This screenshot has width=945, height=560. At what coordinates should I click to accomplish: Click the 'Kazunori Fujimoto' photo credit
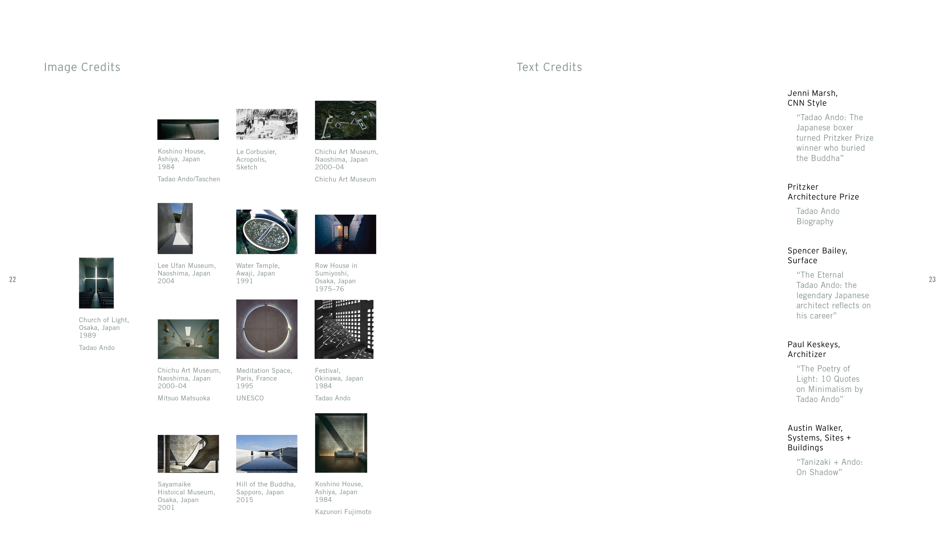coord(343,512)
